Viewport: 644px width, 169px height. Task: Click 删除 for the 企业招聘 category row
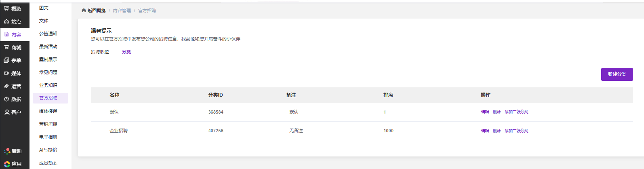497,131
